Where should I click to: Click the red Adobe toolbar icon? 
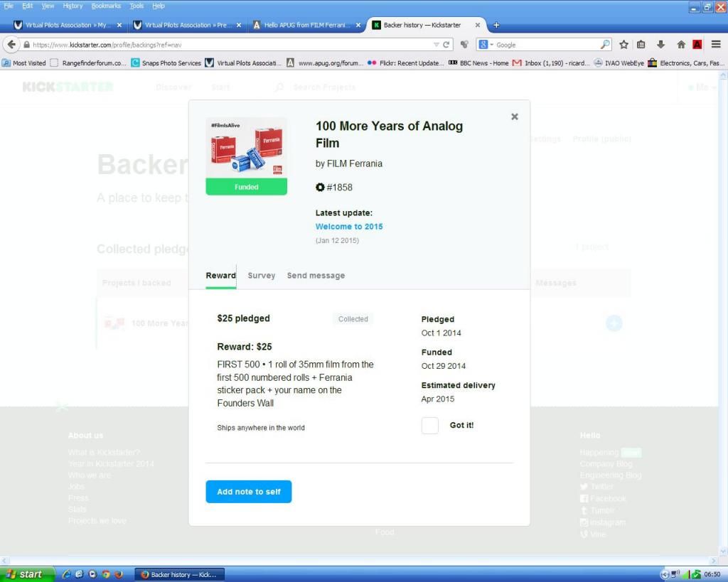(697, 45)
